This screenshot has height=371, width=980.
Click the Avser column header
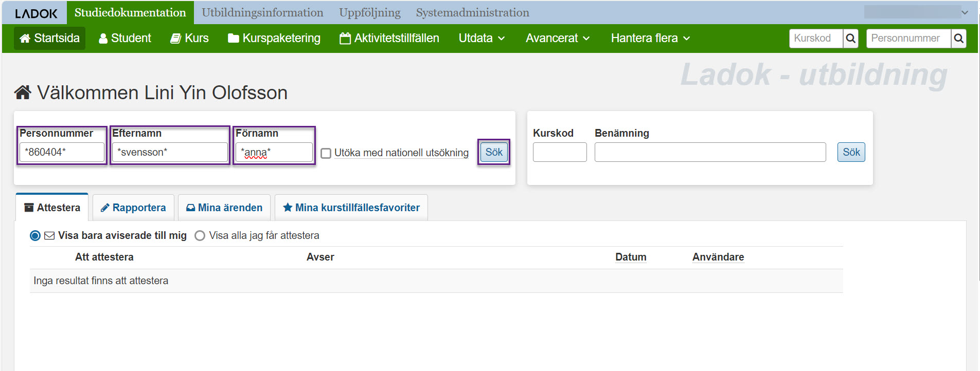(320, 257)
